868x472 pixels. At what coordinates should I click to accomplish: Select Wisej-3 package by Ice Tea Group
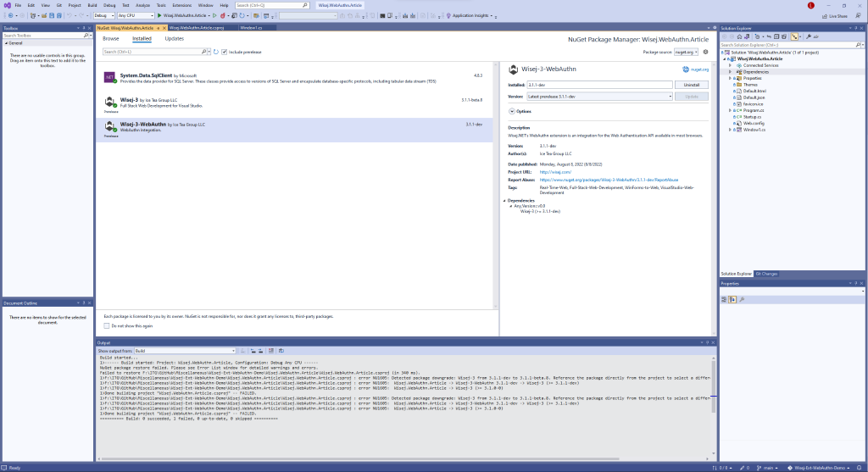point(294,104)
